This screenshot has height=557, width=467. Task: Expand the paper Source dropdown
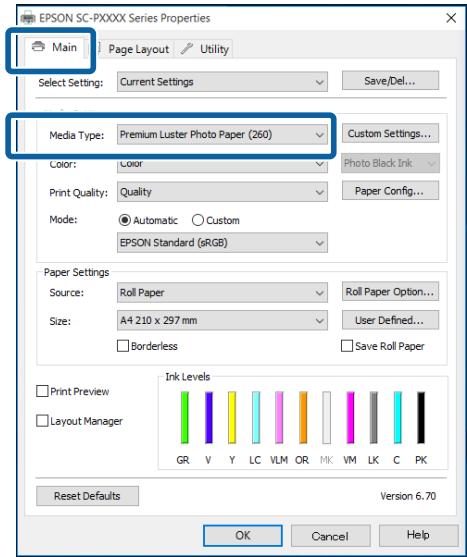tap(222, 292)
